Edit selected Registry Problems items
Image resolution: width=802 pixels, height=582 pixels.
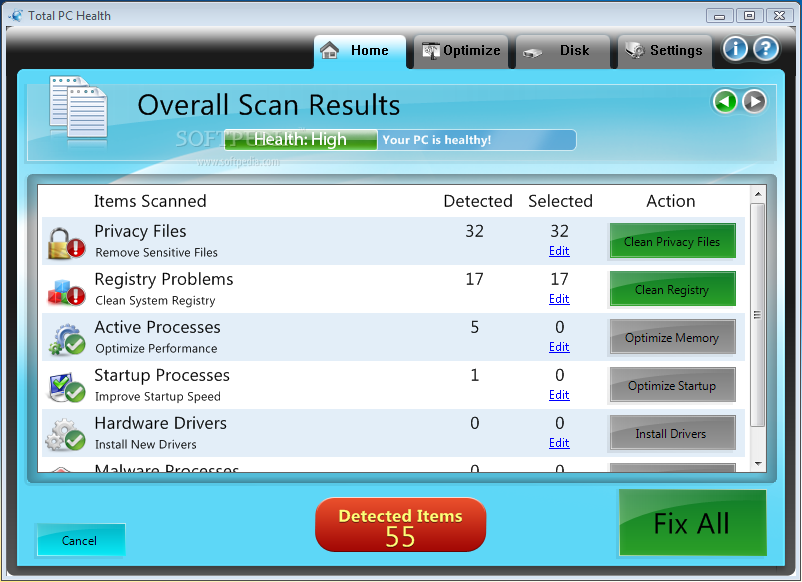click(x=559, y=299)
